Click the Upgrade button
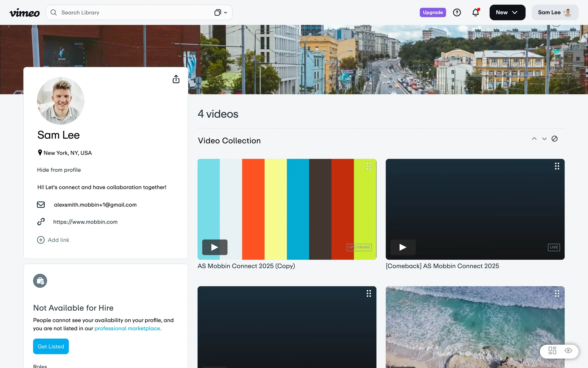The width and height of the screenshot is (588, 368). [x=432, y=13]
